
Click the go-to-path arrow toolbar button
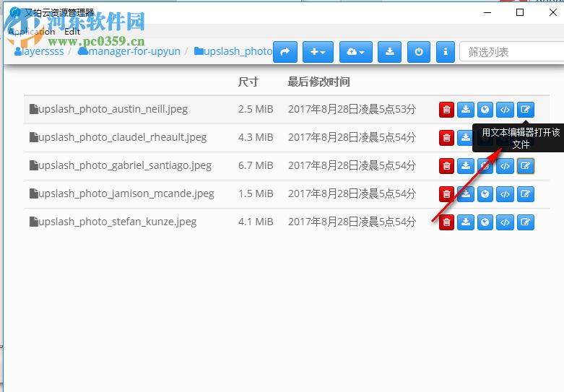(x=285, y=52)
